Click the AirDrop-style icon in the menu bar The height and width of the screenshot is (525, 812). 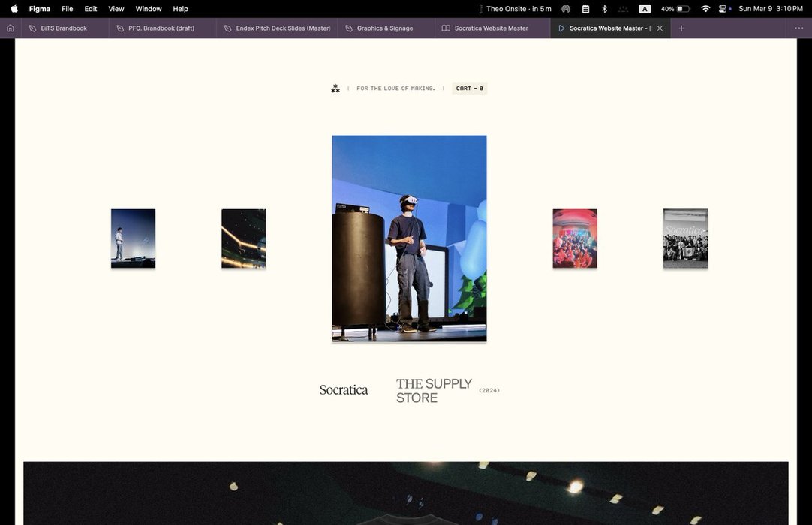coord(566,9)
